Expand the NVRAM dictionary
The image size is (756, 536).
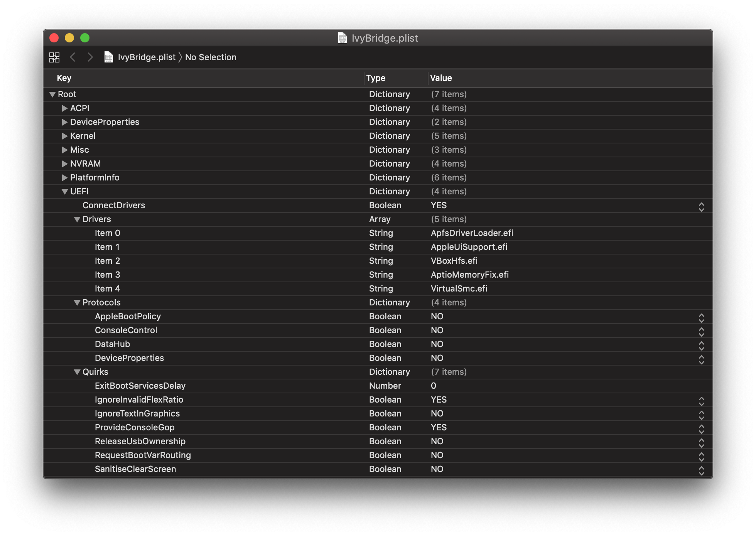pyautogui.click(x=65, y=164)
